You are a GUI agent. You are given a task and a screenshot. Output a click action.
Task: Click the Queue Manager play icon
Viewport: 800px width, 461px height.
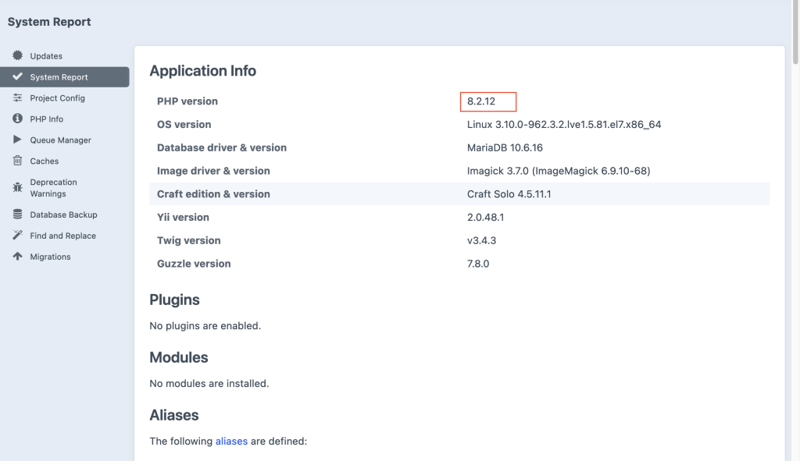pos(18,140)
